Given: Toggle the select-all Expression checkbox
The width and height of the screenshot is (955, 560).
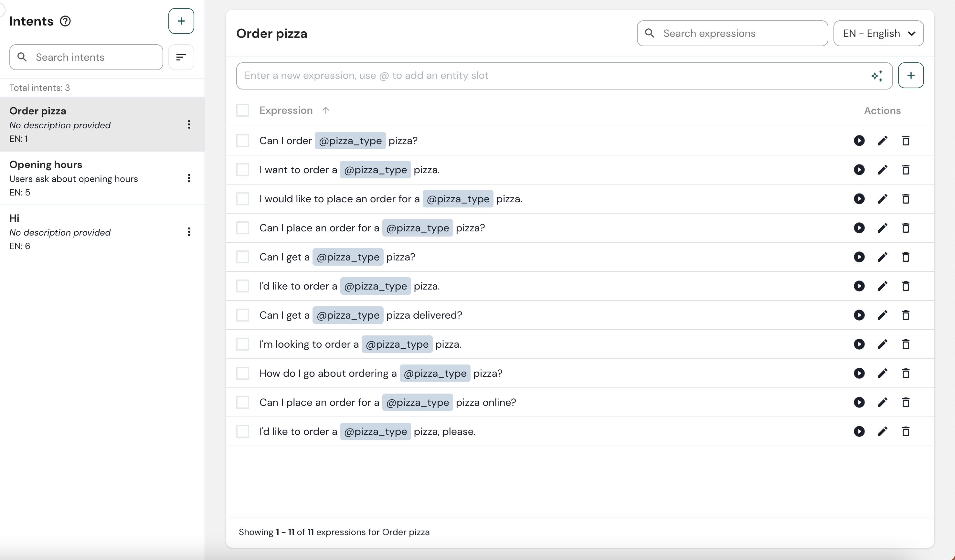Looking at the screenshot, I should point(242,110).
